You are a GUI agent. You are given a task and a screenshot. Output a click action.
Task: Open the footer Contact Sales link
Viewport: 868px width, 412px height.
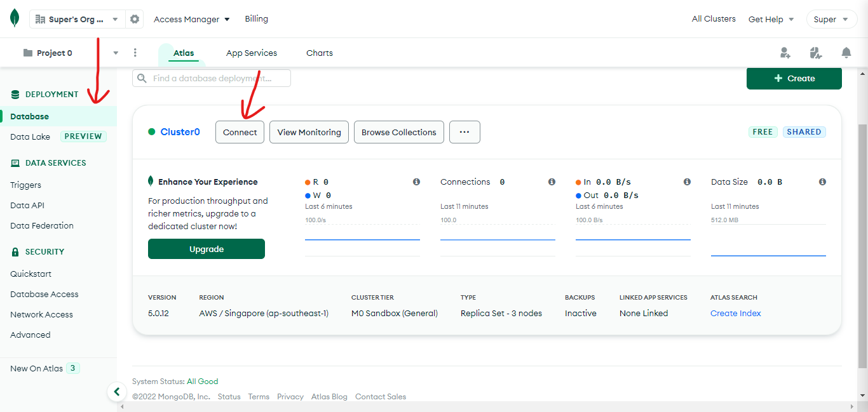381,396
